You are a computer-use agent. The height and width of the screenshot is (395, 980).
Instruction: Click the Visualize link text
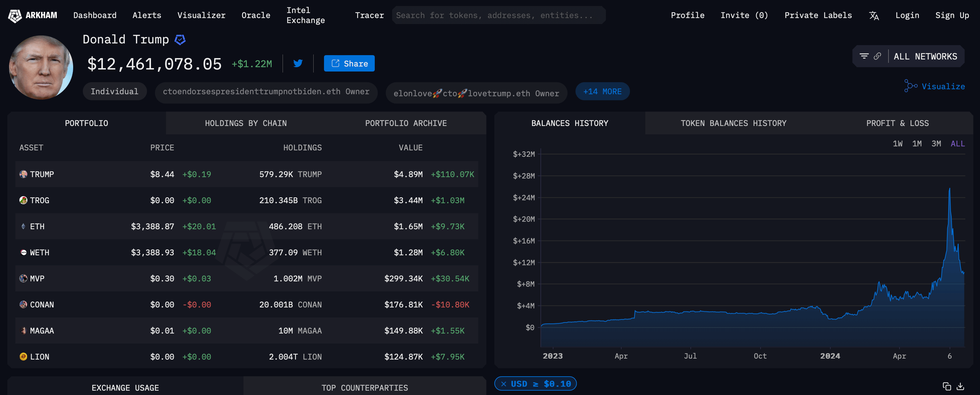943,87
